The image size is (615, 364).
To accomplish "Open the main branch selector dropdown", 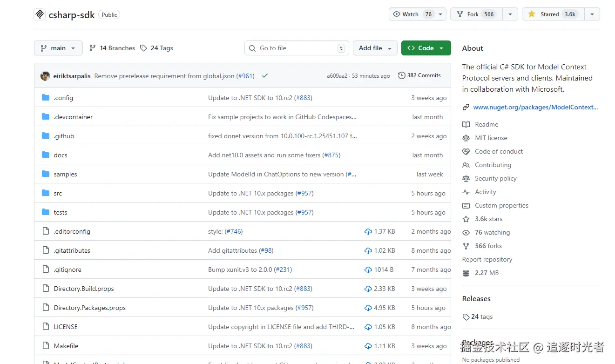I will click(x=58, y=48).
